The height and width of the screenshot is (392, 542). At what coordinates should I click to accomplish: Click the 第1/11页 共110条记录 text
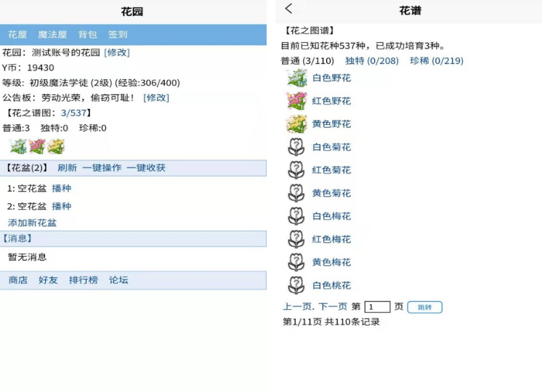[x=331, y=322]
